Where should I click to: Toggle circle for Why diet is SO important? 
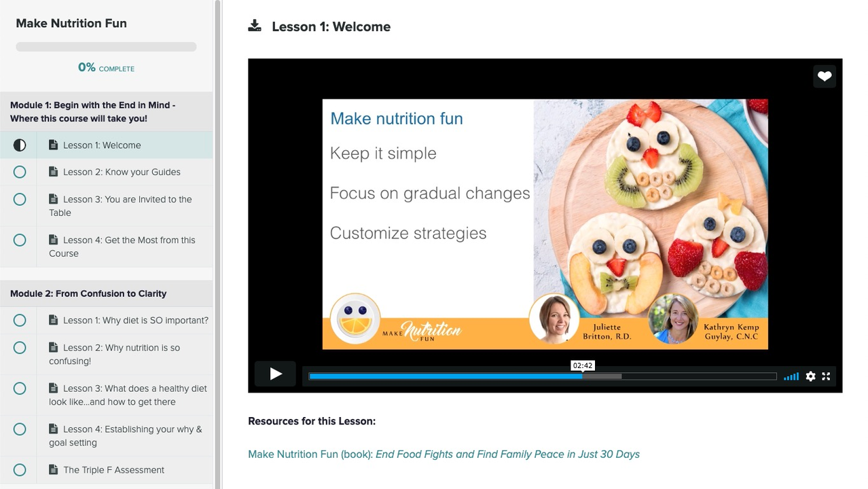click(20, 321)
